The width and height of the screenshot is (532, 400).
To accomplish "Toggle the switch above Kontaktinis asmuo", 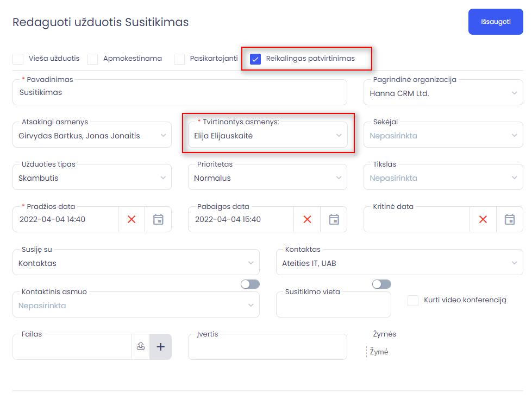I will tap(250, 284).
